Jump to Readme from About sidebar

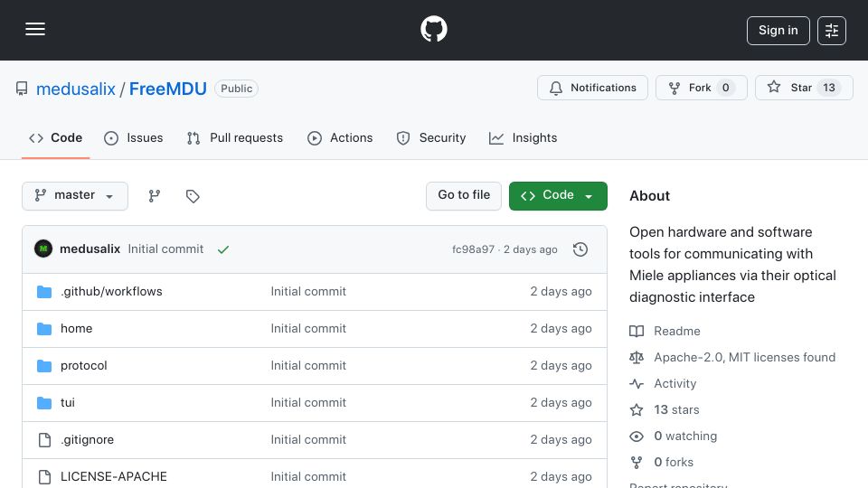(677, 331)
